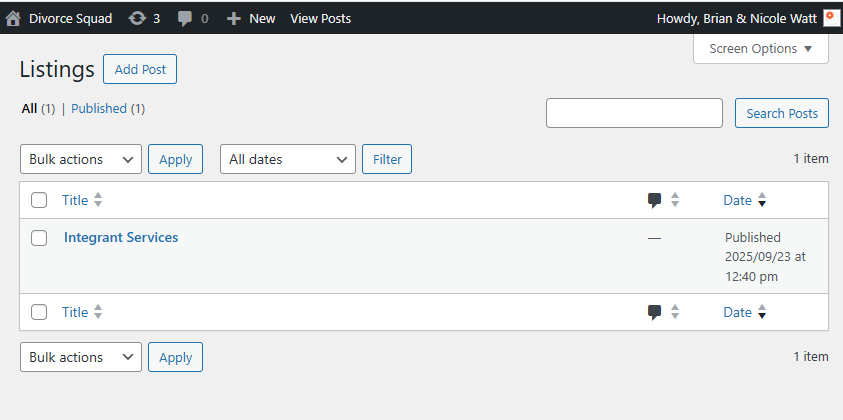
Task: Open the top Bulk actions dropdown
Action: (x=81, y=159)
